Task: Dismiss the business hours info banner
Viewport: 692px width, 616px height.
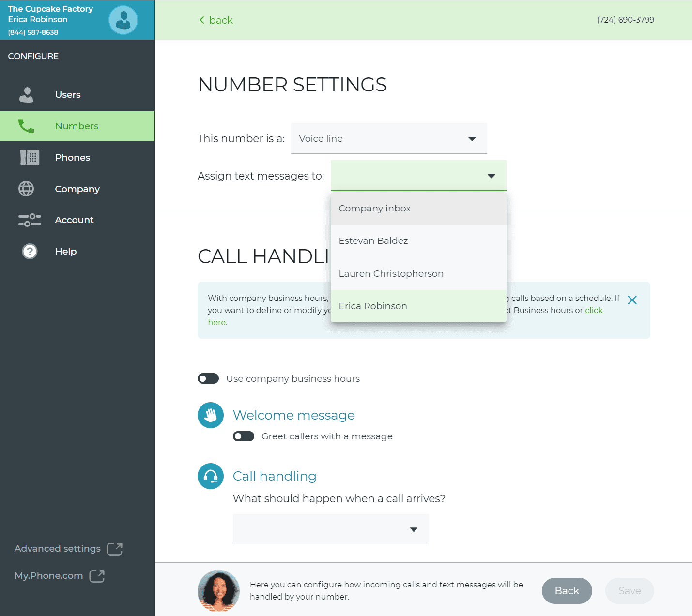Action: tap(632, 300)
